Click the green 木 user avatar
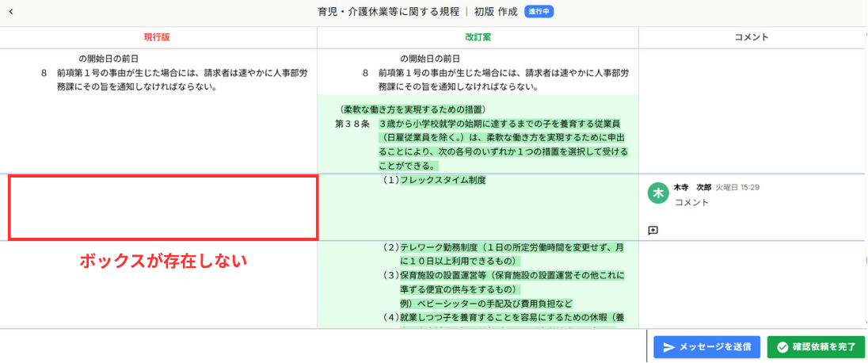This screenshot has width=868, height=363. (658, 193)
